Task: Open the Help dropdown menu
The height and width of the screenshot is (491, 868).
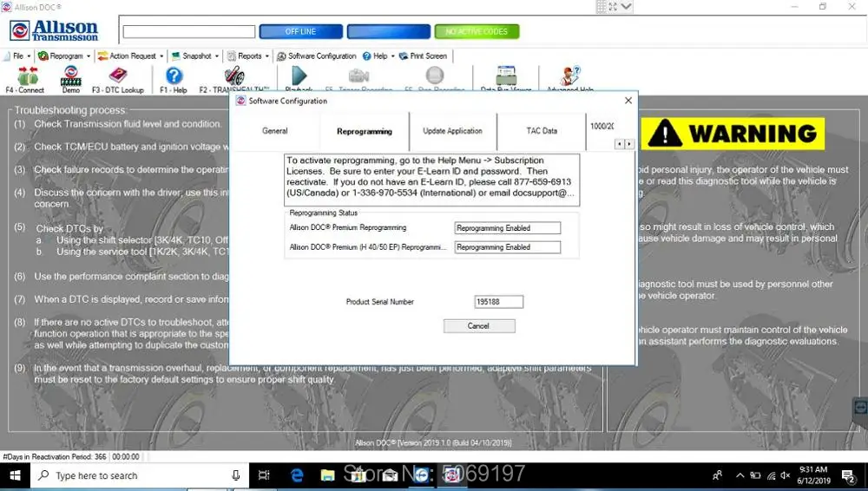Action: 378,56
